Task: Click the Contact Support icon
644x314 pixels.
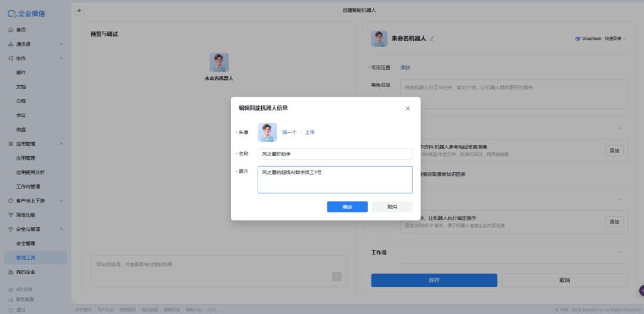Action: tap(11, 300)
